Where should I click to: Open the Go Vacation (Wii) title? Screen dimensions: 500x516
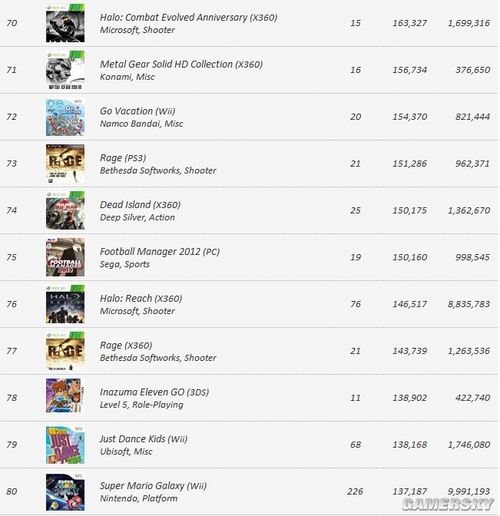coord(137,111)
